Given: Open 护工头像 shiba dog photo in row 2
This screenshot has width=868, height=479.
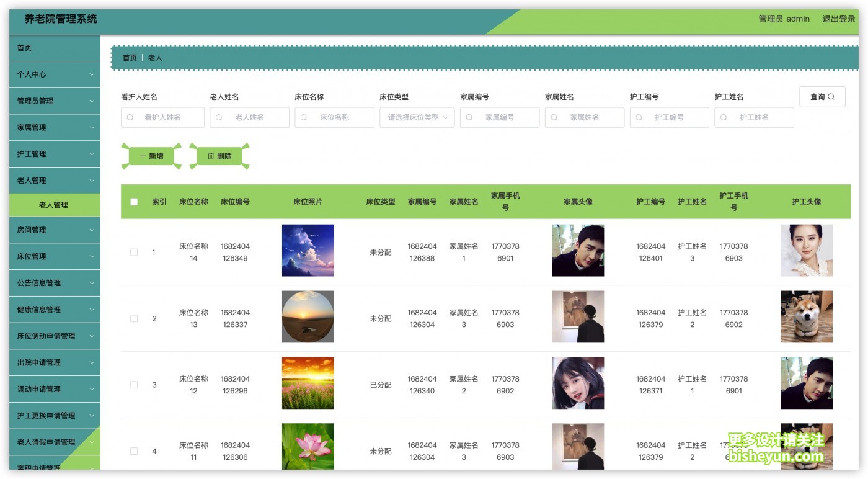Looking at the screenshot, I should pos(807,317).
